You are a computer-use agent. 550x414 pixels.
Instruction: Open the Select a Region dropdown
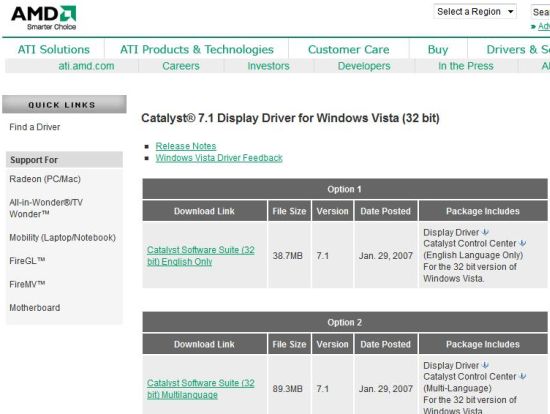[x=475, y=12]
